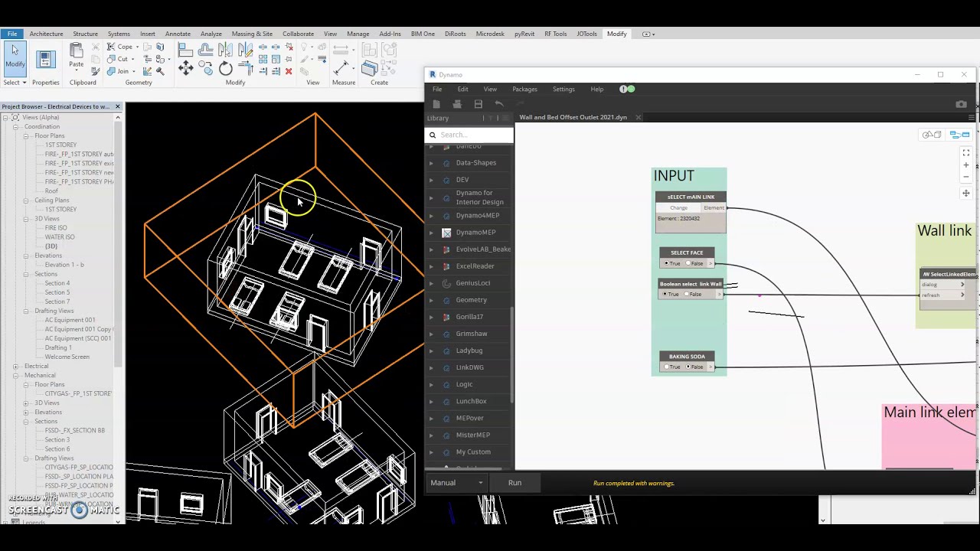Click the Dynamo library Search field
The width and height of the screenshot is (980, 551).
(x=469, y=135)
